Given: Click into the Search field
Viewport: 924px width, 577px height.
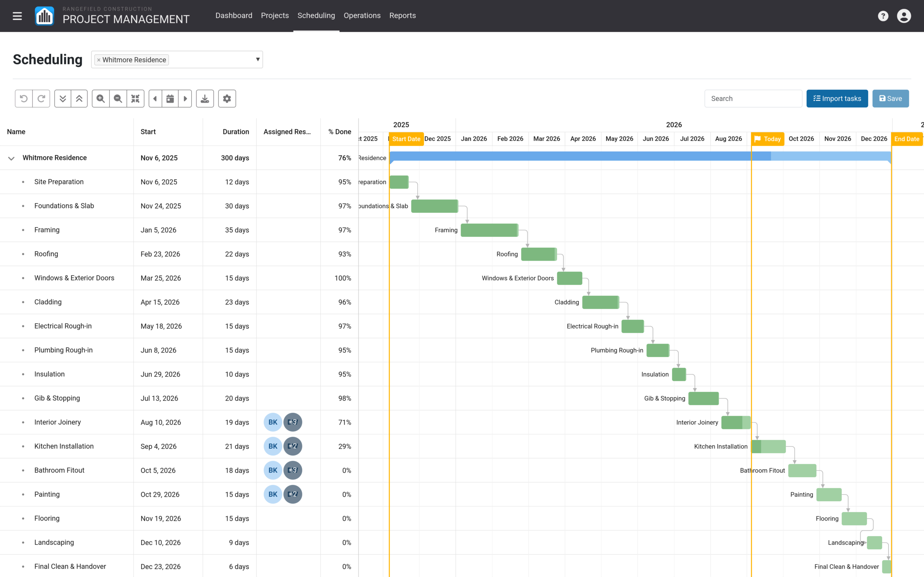Looking at the screenshot, I should point(753,98).
